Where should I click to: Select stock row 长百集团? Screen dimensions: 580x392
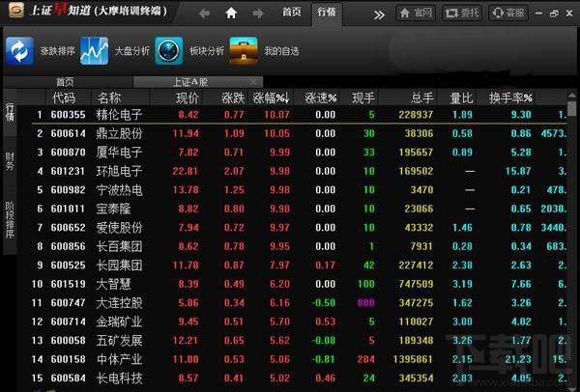tap(299, 246)
